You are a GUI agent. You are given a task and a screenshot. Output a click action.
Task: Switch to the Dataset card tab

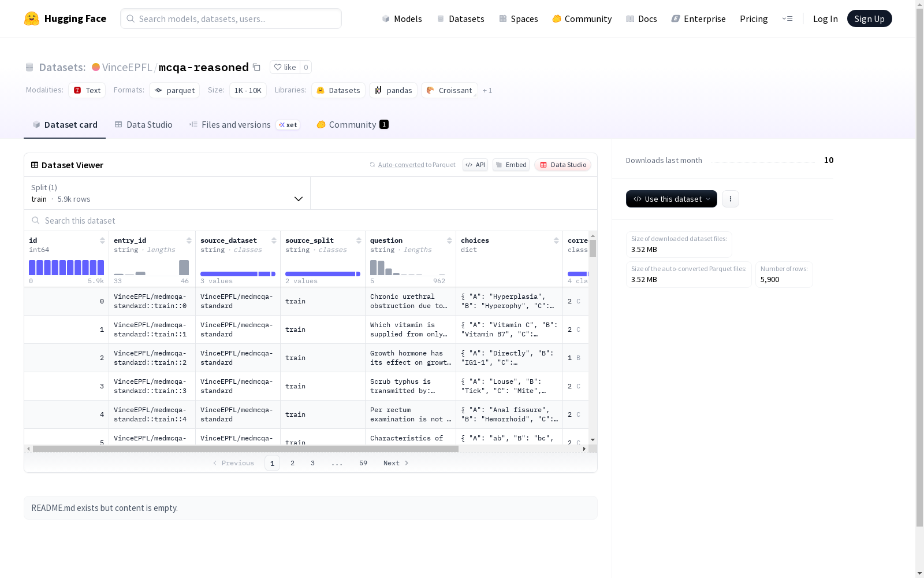coord(65,125)
